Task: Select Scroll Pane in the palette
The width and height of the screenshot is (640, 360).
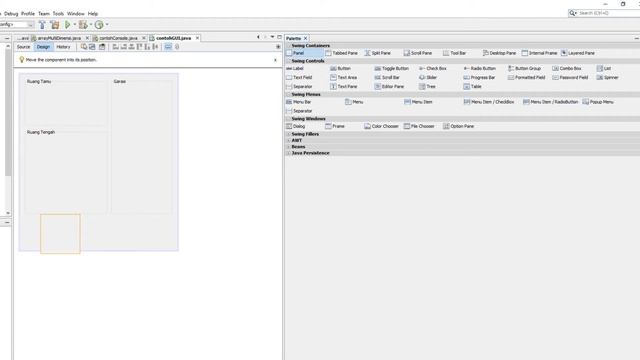Action: tap(418, 53)
